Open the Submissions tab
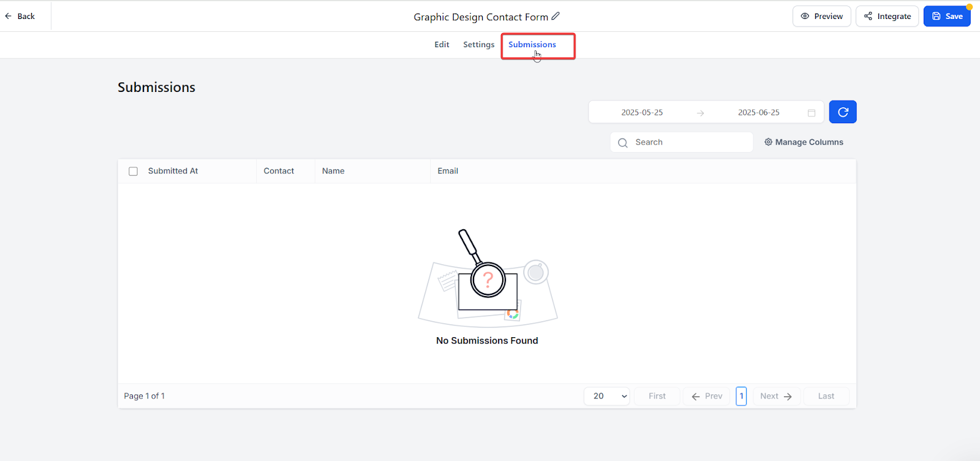 (x=532, y=45)
